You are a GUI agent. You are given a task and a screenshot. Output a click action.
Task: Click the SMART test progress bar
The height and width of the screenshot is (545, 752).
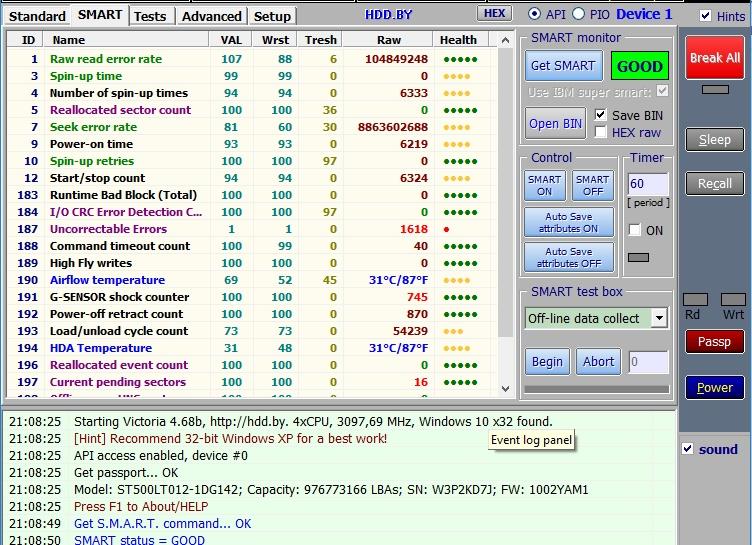[597, 389]
